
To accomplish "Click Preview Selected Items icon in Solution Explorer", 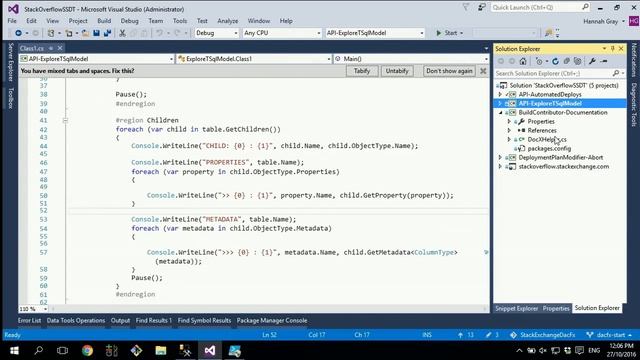I will [x=604, y=61].
